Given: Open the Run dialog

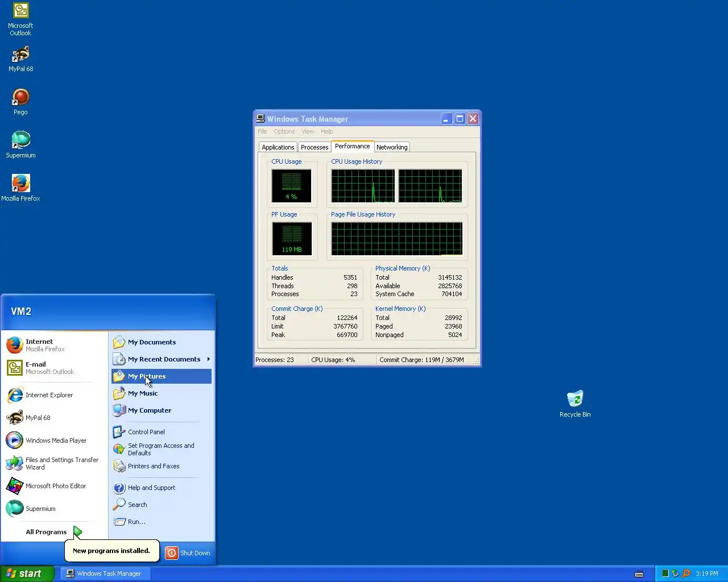Looking at the screenshot, I should click(x=162, y=522).
